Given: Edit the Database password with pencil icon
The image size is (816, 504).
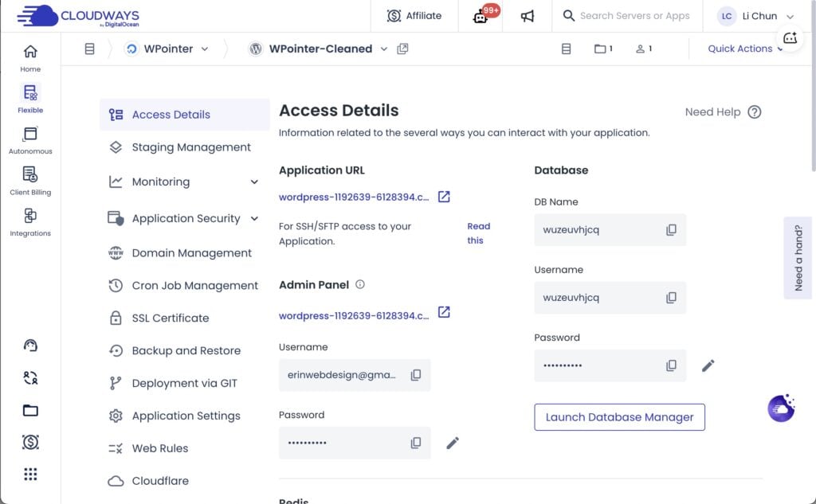Looking at the screenshot, I should (708, 365).
